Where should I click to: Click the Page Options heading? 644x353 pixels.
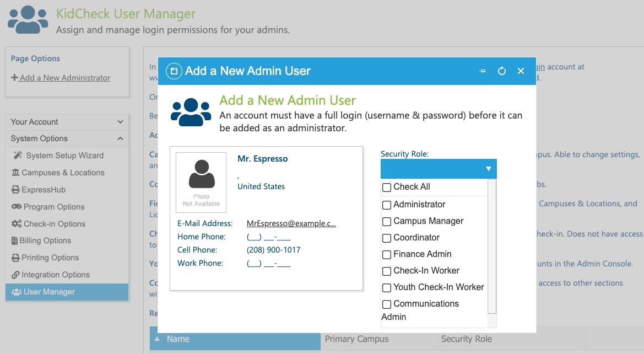coord(35,58)
